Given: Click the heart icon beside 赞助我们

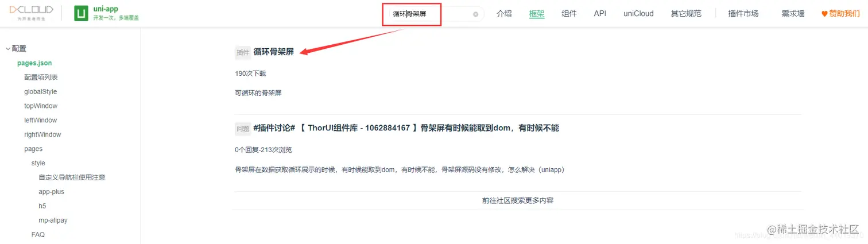Looking at the screenshot, I should (824, 14).
